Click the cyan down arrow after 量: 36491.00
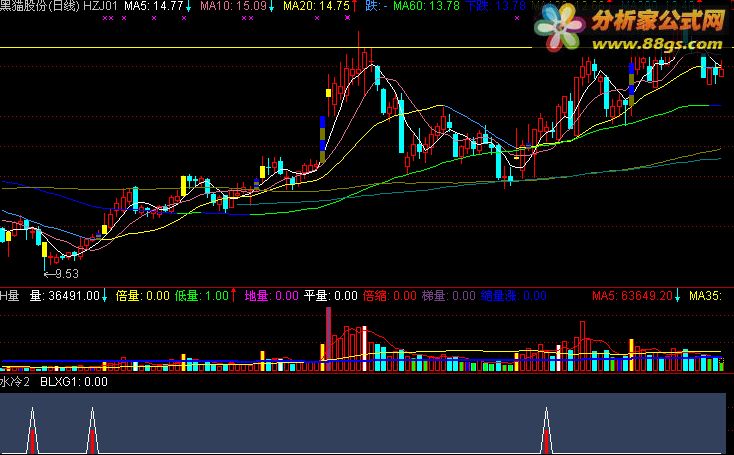 [x=104, y=295]
